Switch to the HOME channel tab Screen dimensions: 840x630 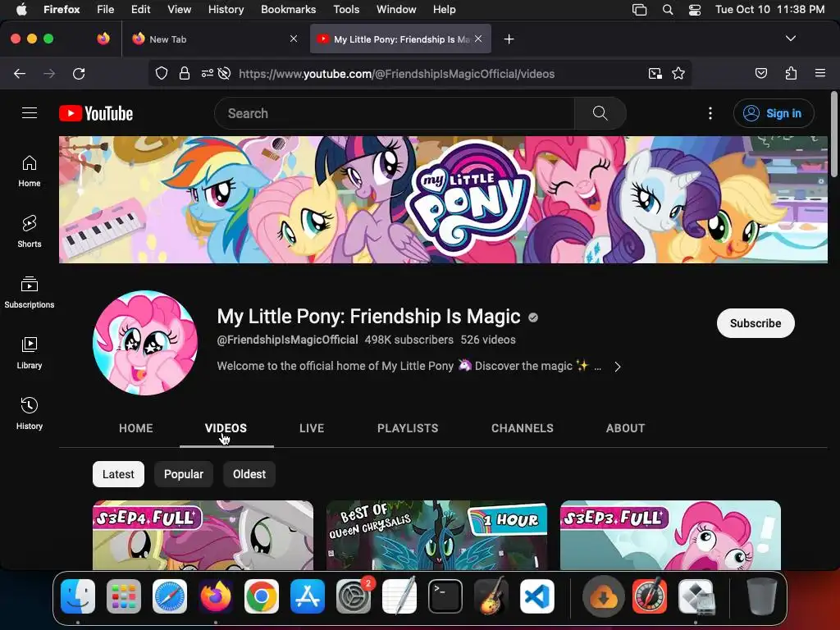(x=136, y=428)
